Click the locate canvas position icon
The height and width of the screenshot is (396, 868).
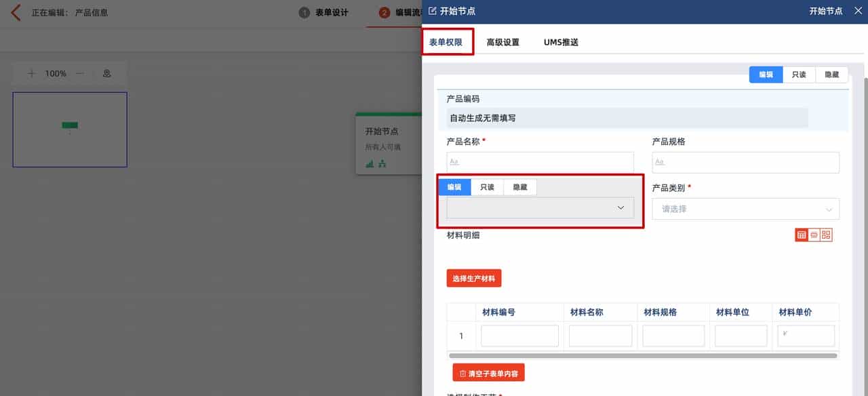pyautogui.click(x=106, y=73)
